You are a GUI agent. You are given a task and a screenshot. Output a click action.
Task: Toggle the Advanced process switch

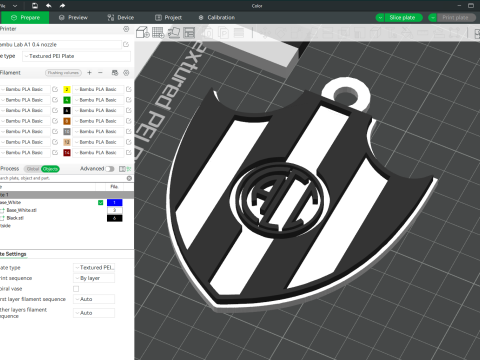tap(110, 169)
